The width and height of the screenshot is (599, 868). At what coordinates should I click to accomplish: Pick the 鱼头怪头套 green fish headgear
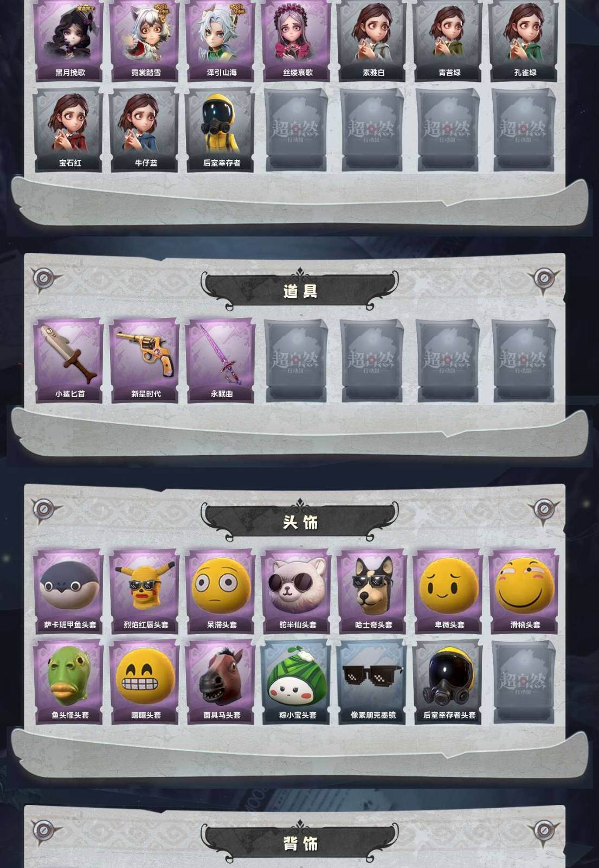click(x=69, y=682)
